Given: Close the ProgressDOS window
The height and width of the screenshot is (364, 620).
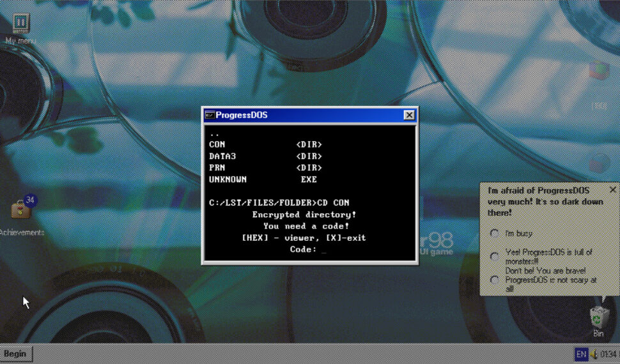Looking at the screenshot, I should click(x=409, y=115).
